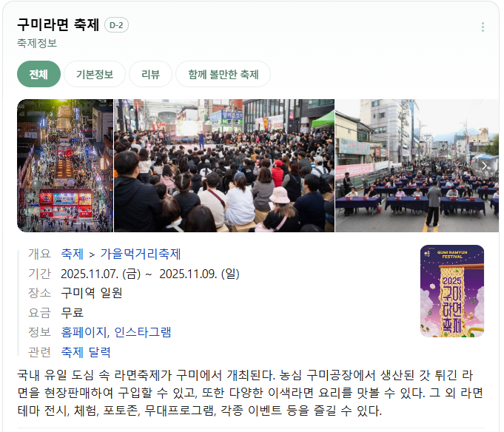Click the 구미라면 축제 title
Image resolution: width=504 pixels, height=432 pixels.
click(x=58, y=24)
